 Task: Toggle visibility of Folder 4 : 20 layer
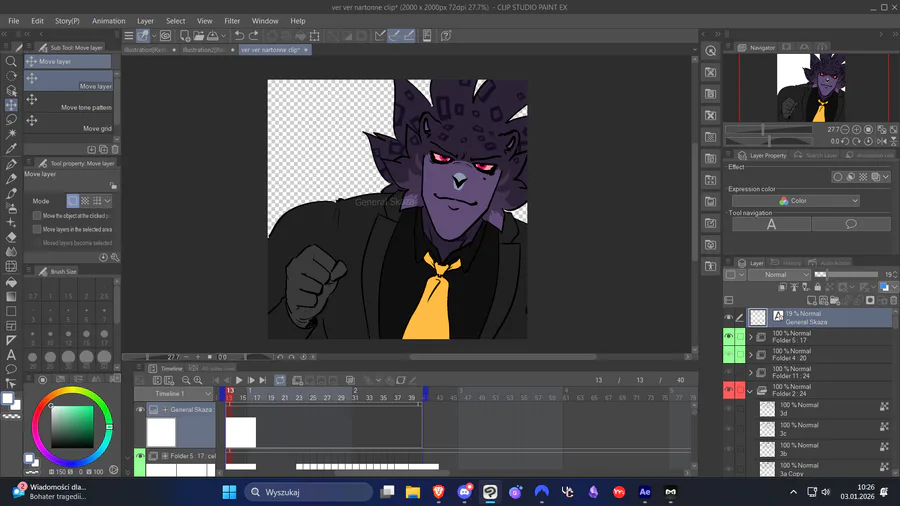click(x=728, y=355)
